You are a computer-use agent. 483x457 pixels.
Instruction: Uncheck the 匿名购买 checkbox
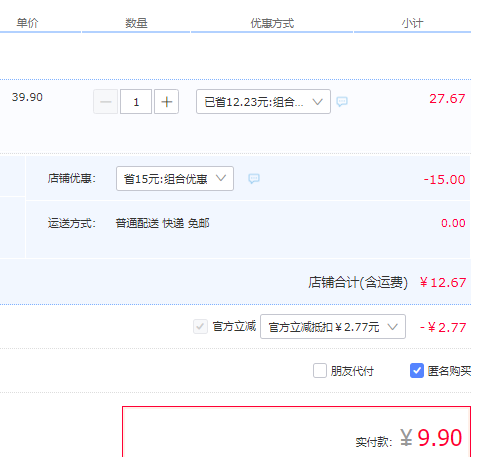[x=417, y=371]
